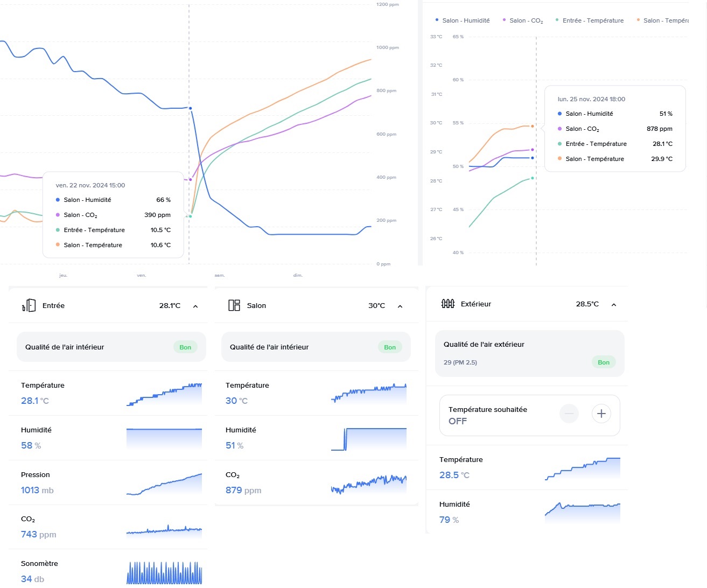
Task: Click the blue humidity data point on left chart
Action: coord(190,108)
